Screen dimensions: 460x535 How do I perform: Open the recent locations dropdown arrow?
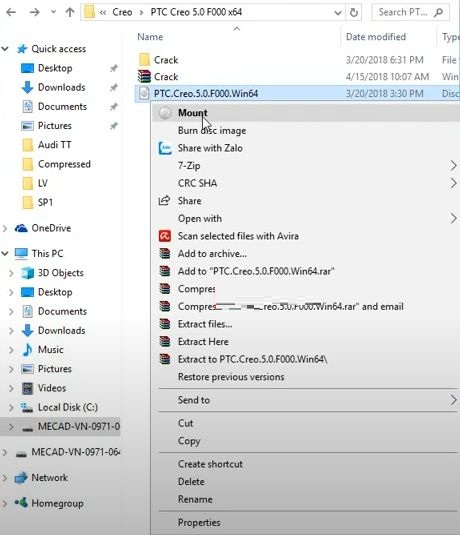(x=53, y=12)
